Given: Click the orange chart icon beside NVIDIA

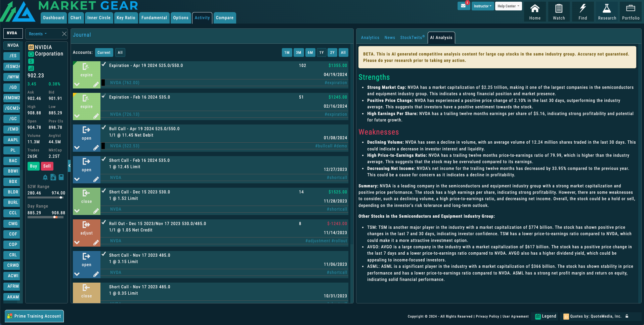Looking at the screenshot, I should tap(31, 47).
